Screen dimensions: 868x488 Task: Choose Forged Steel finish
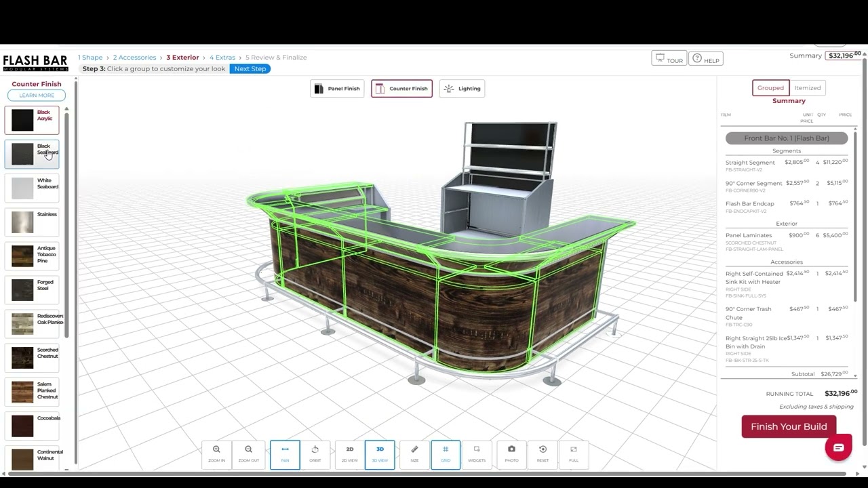[32, 289]
